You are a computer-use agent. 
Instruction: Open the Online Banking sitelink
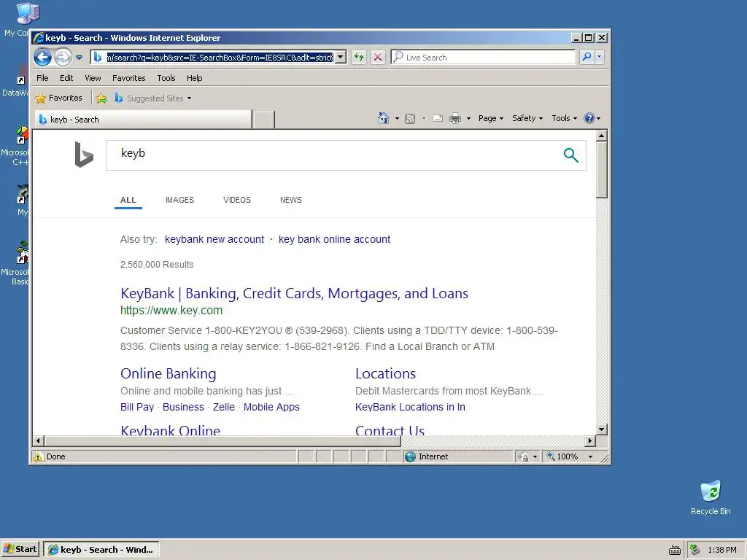tap(169, 374)
